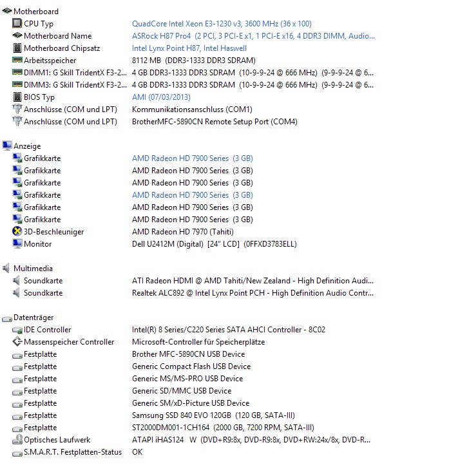The width and height of the screenshot is (476, 465).
Task: Select the Multimedia section heading
Action: 33,269
